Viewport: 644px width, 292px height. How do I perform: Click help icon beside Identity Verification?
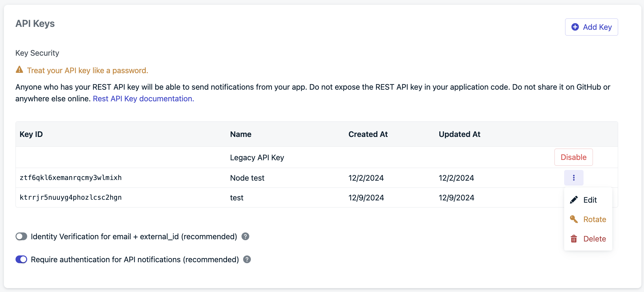pyautogui.click(x=245, y=237)
